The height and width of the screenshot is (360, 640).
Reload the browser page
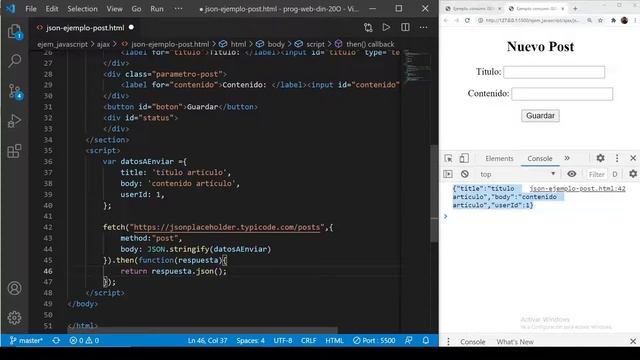467,20
